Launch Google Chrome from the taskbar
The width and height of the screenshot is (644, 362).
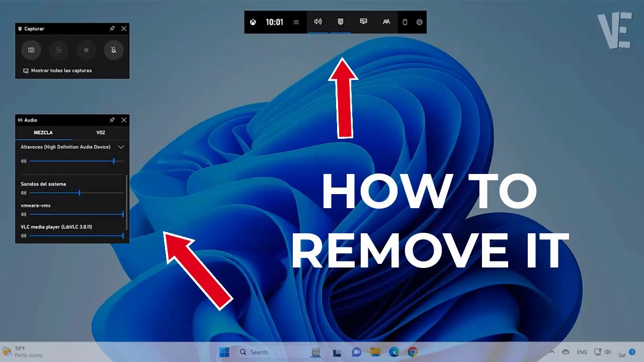[413, 352]
